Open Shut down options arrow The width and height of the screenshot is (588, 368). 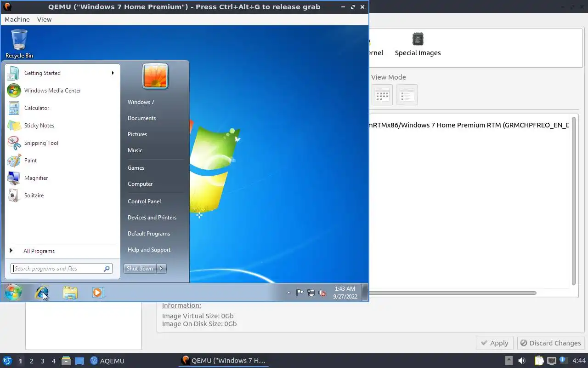(x=161, y=269)
